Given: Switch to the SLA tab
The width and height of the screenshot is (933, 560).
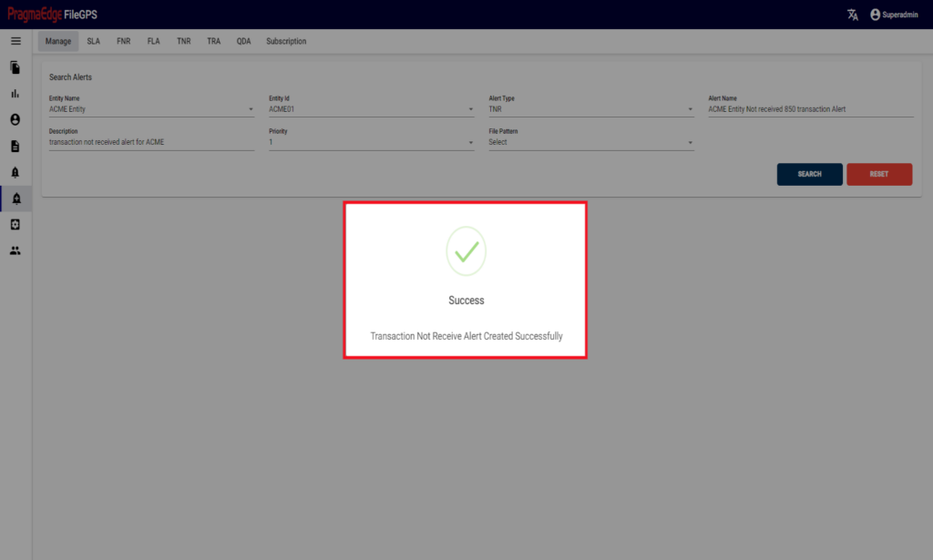Looking at the screenshot, I should pyautogui.click(x=94, y=41).
